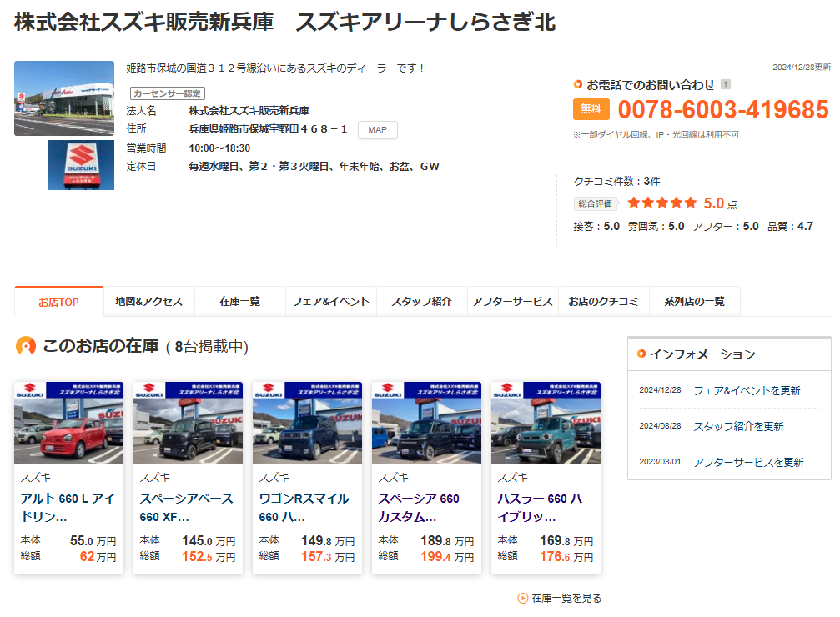Click the five-star rating icons
840x617 pixels.
point(661,203)
